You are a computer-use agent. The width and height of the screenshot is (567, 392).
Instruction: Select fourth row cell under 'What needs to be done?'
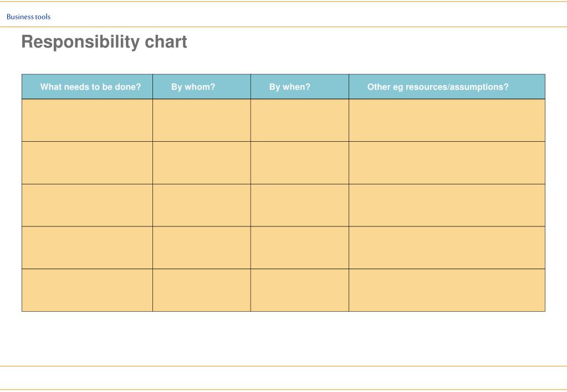pyautogui.click(x=87, y=248)
